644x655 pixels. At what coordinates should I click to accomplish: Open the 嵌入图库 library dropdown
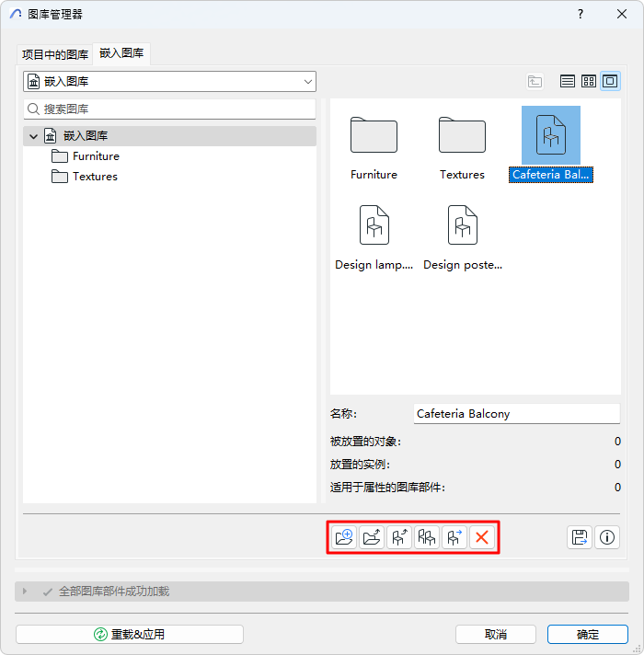(169, 82)
